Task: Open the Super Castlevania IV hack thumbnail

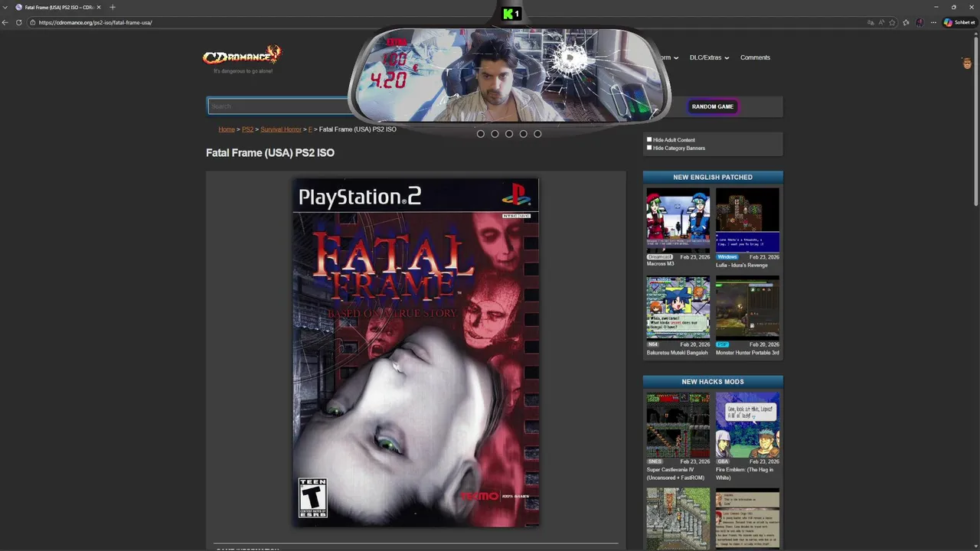Action: click(x=678, y=425)
